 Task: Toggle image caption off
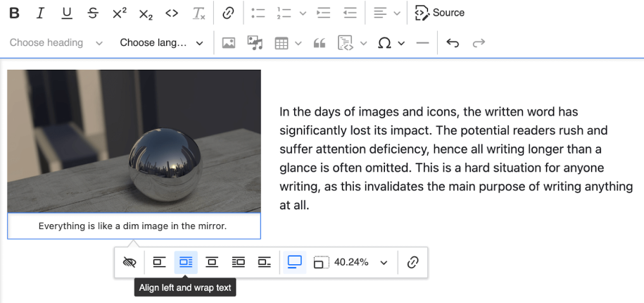pos(130,262)
